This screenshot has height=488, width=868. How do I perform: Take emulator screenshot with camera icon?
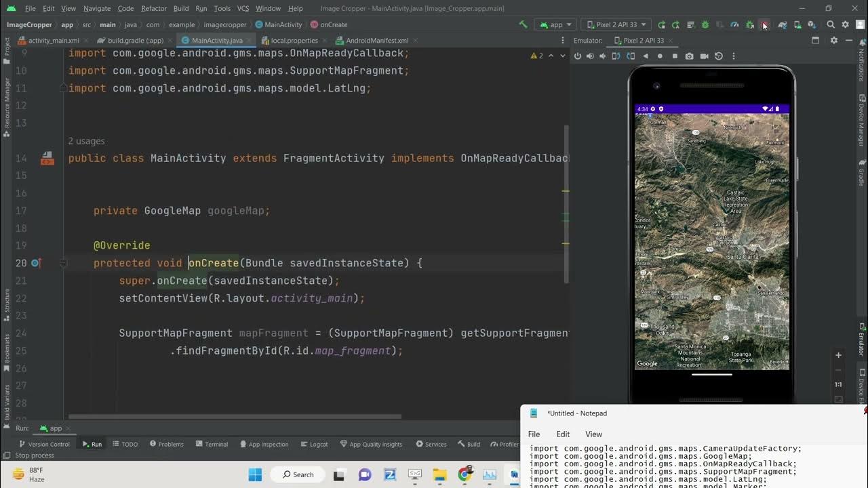(689, 56)
